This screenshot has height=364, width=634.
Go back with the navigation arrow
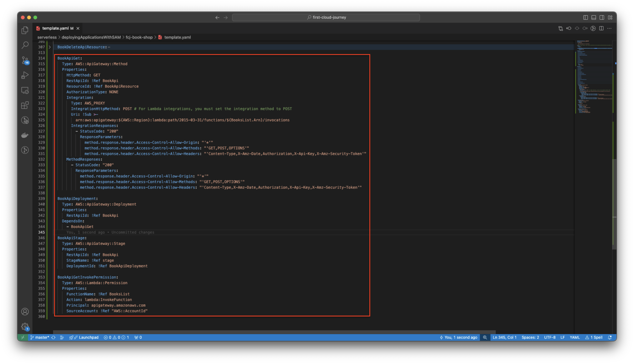(217, 17)
